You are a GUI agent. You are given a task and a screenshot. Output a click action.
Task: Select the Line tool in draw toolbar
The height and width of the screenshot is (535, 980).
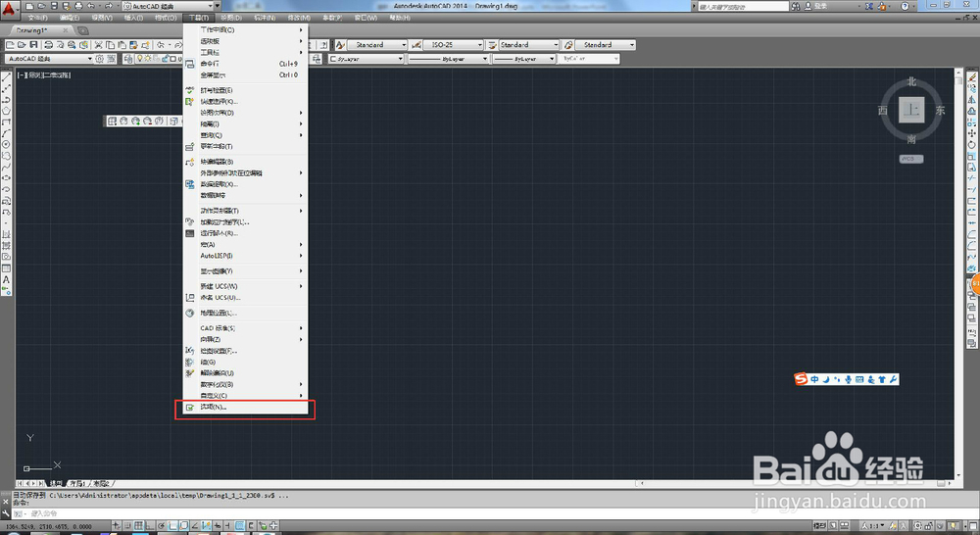click(x=6, y=78)
